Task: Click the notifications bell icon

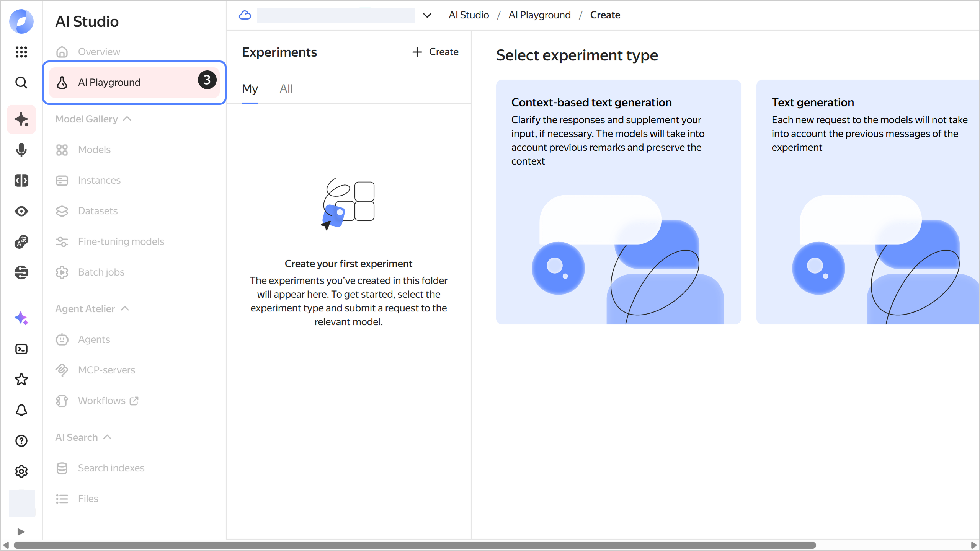Action: [x=21, y=410]
